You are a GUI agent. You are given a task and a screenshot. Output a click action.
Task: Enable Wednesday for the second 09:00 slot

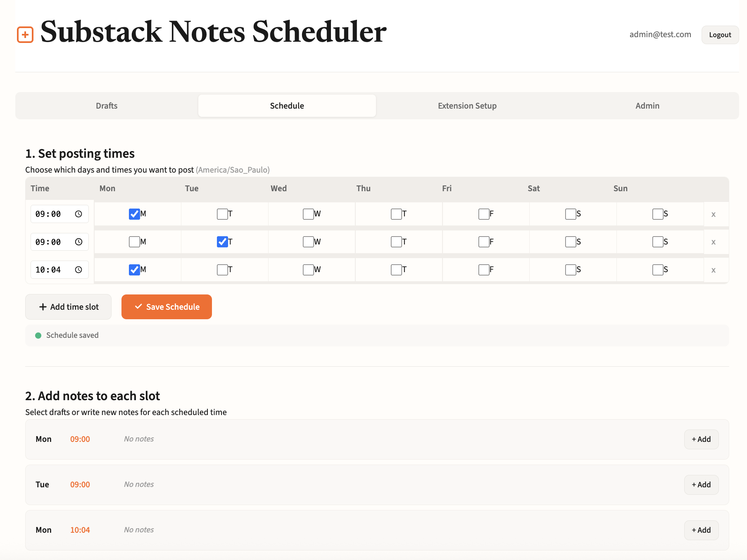308,242
